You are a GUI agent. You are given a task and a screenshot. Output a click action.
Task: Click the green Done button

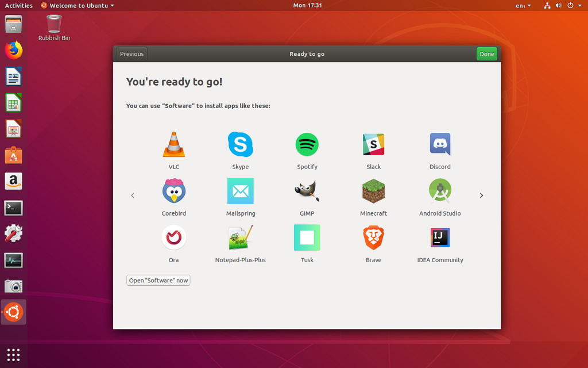(x=486, y=53)
